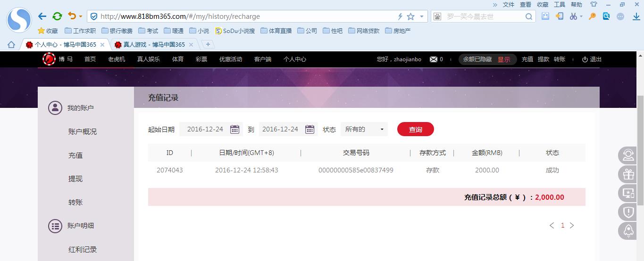Expand the address bar dropdown arrow

[422, 16]
